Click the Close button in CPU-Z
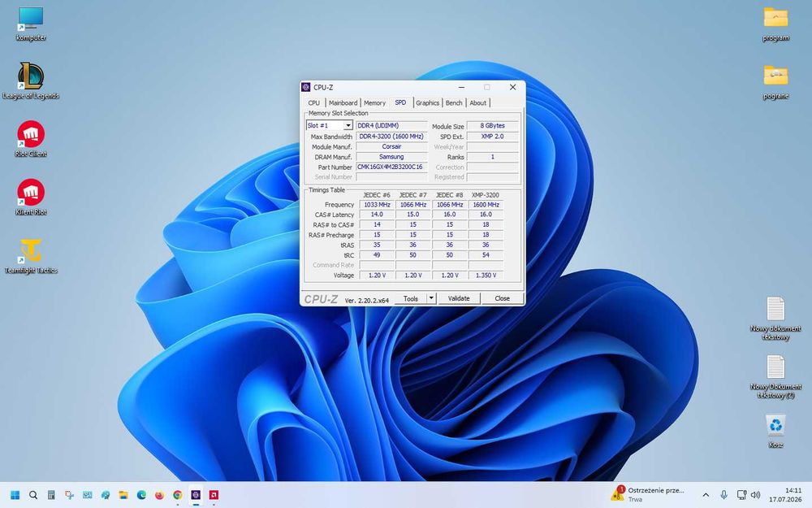 coord(502,298)
